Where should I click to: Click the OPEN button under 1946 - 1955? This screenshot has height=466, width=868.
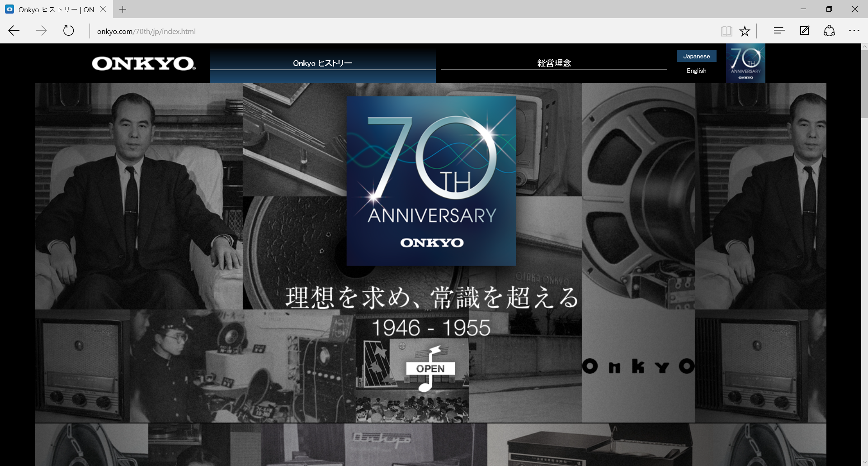pos(430,369)
